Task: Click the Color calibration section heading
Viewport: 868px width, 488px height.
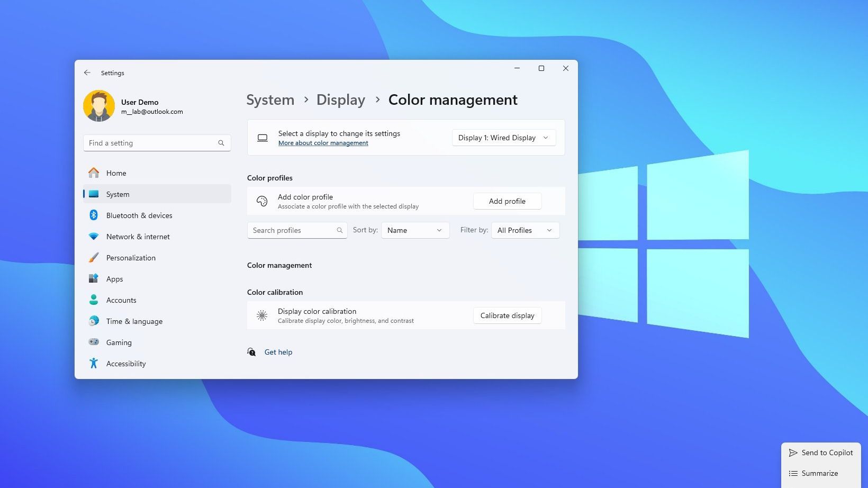Action: (x=275, y=292)
